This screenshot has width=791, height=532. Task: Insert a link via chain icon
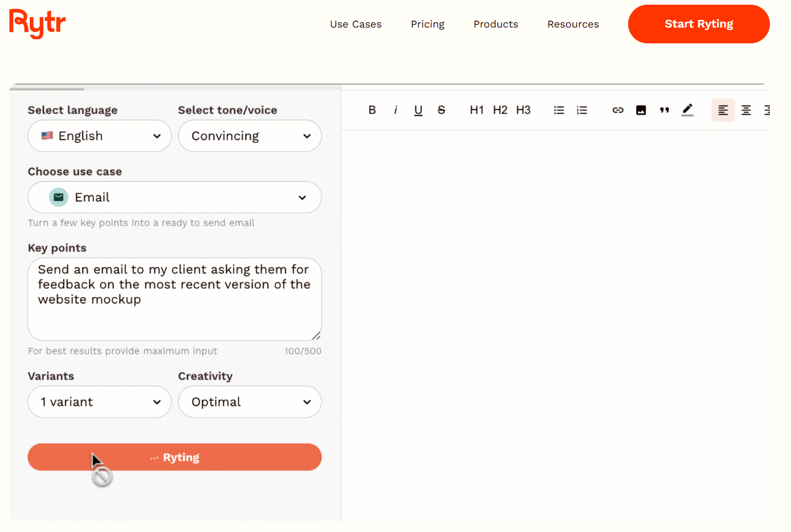[618, 110]
